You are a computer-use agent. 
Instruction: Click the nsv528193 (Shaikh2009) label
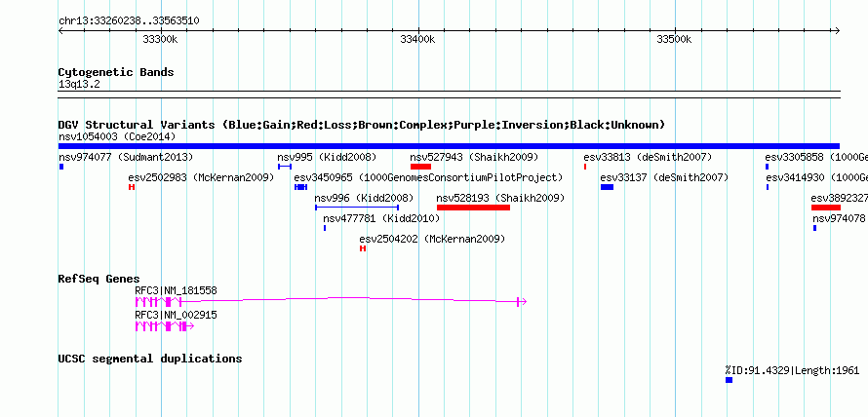(x=500, y=198)
